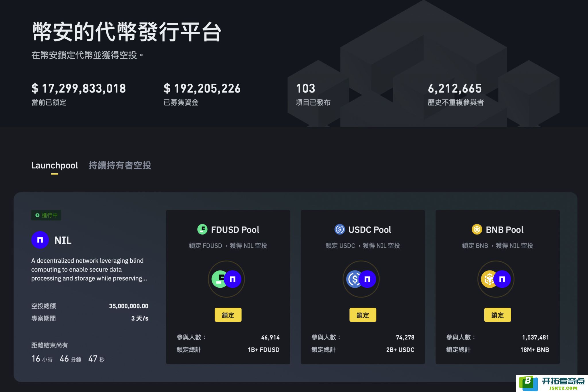Click the 16 小時 countdown hours
This screenshot has height=392, width=588.
coord(42,359)
